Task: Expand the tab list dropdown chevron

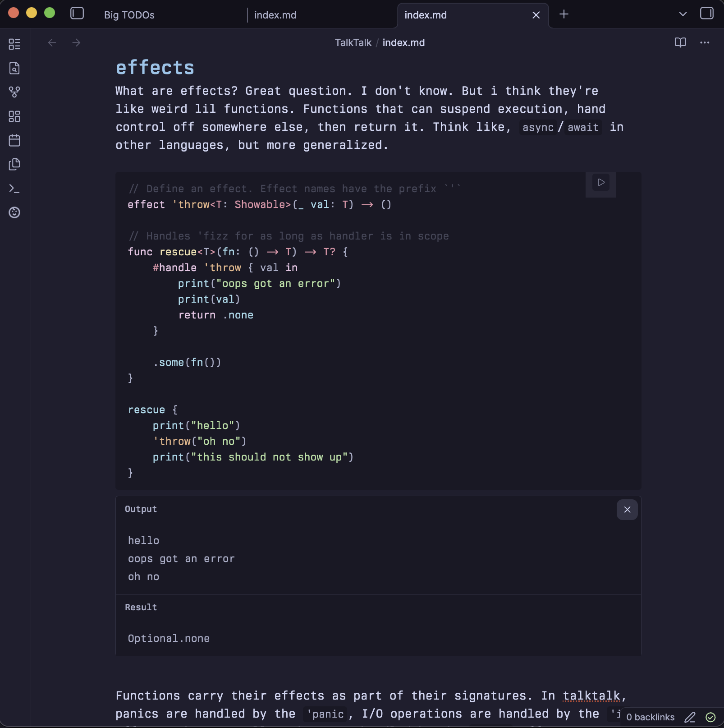Action: [x=683, y=14]
